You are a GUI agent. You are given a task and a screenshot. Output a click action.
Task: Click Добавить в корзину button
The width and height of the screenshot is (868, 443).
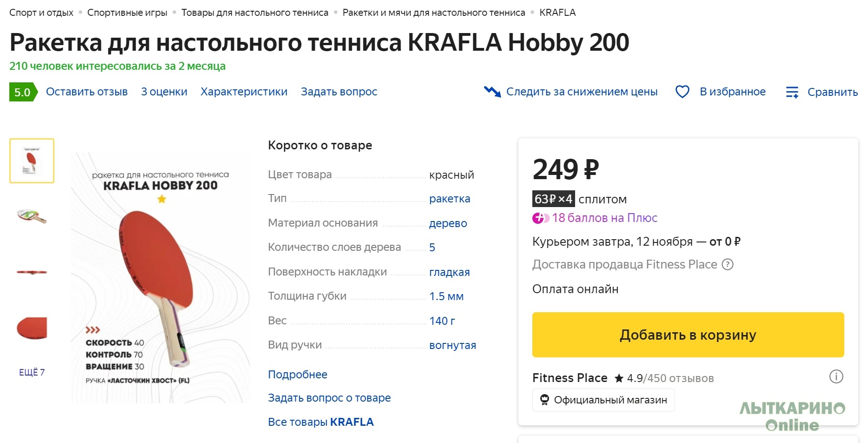(688, 335)
